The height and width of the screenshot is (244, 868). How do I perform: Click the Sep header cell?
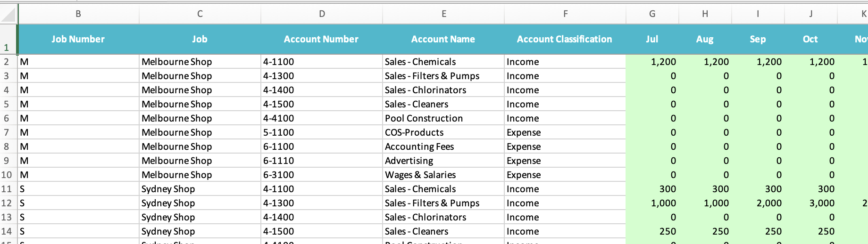pos(758,39)
